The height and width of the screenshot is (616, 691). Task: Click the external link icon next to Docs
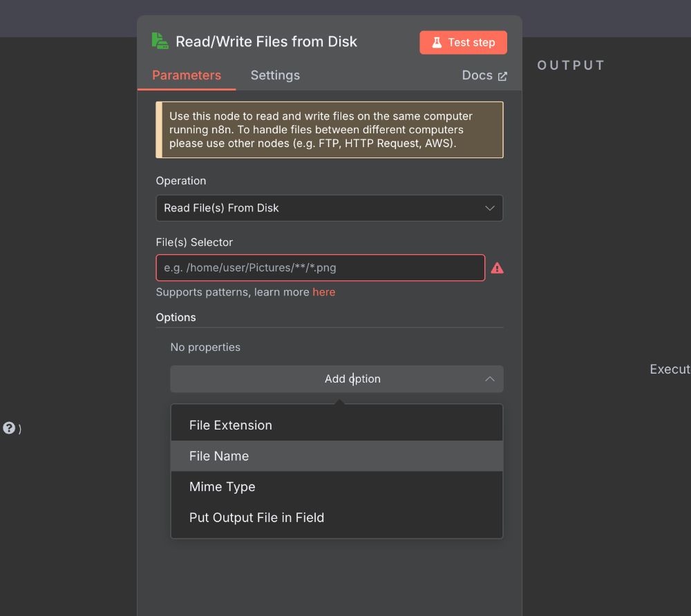(502, 75)
